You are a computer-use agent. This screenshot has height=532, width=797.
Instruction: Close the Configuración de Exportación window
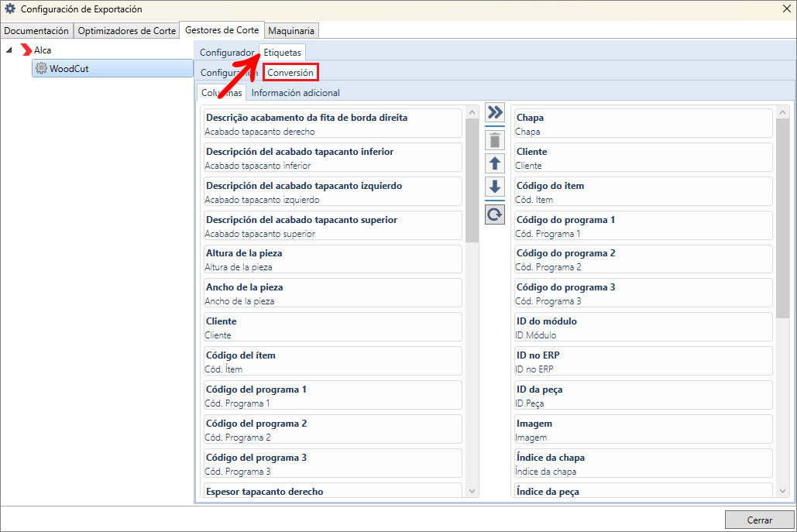[786, 9]
